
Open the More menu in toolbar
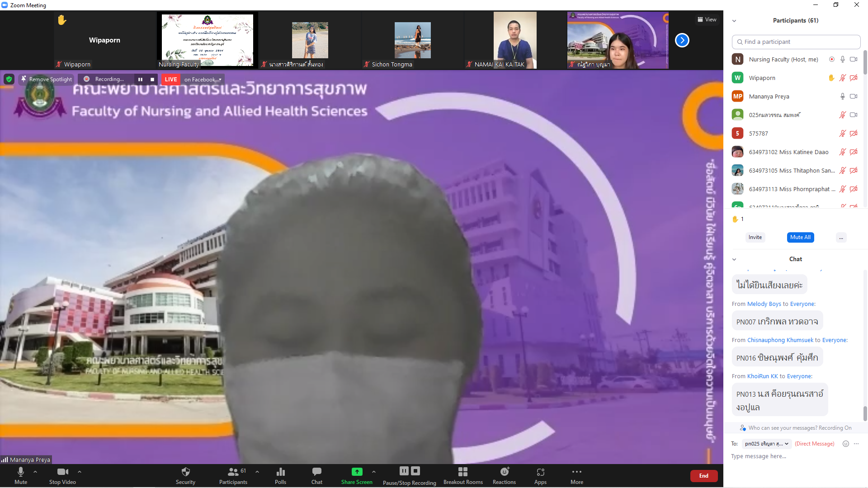[x=576, y=472]
